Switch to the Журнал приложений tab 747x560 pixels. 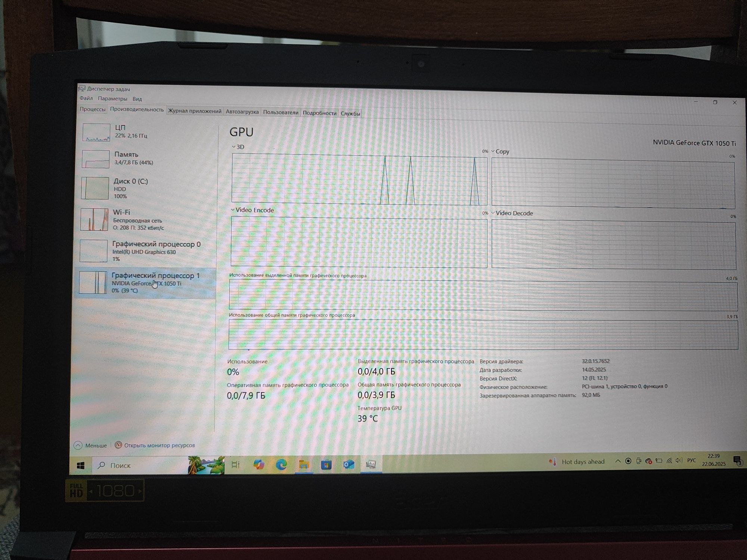tap(195, 111)
